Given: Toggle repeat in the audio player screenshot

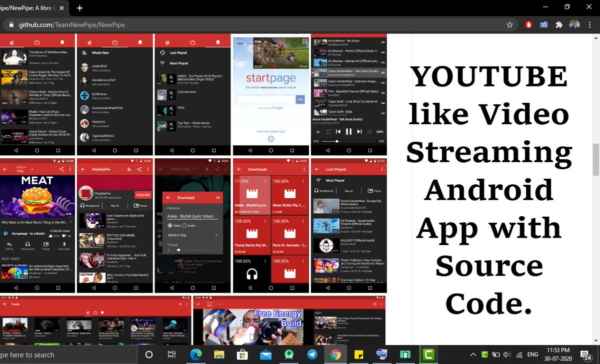Looking at the screenshot, I should pyautogui.click(x=328, y=131).
